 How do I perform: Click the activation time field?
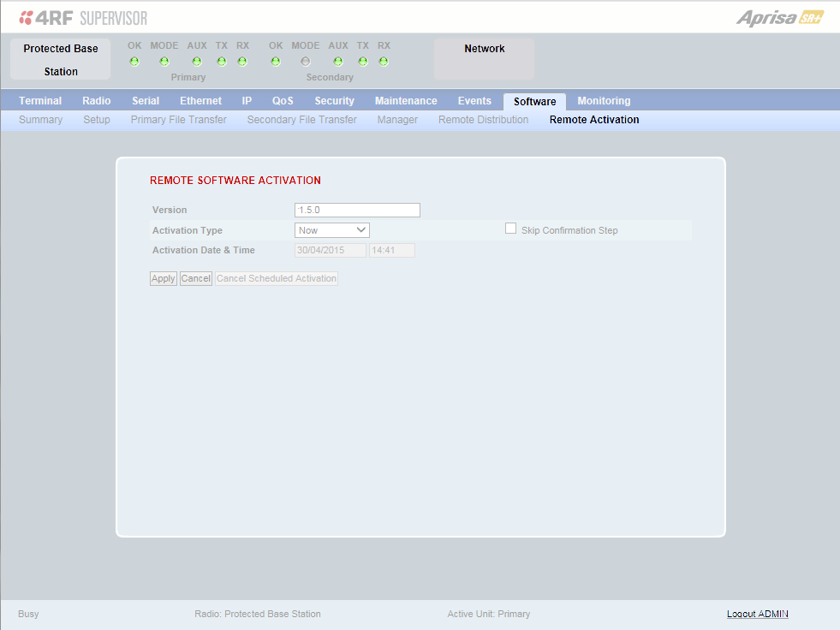click(x=392, y=250)
